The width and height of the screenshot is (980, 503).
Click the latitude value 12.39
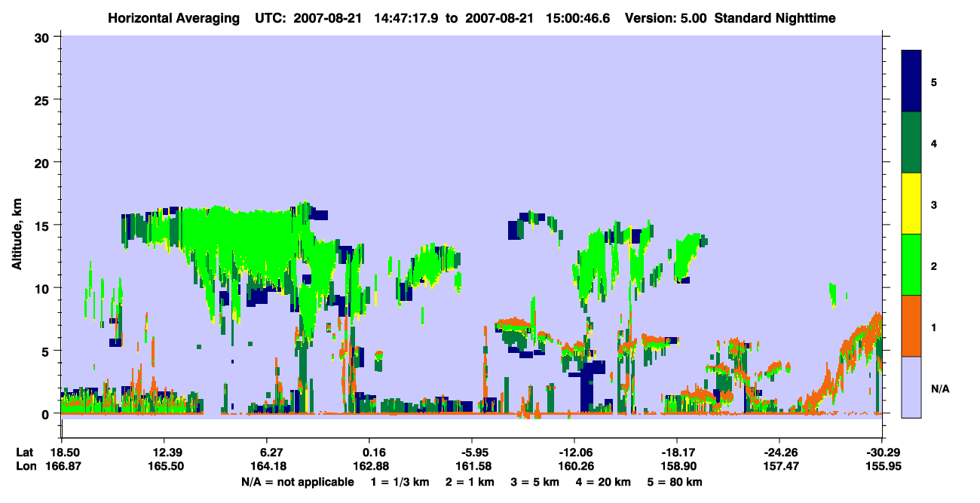click(x=164, y=452)
